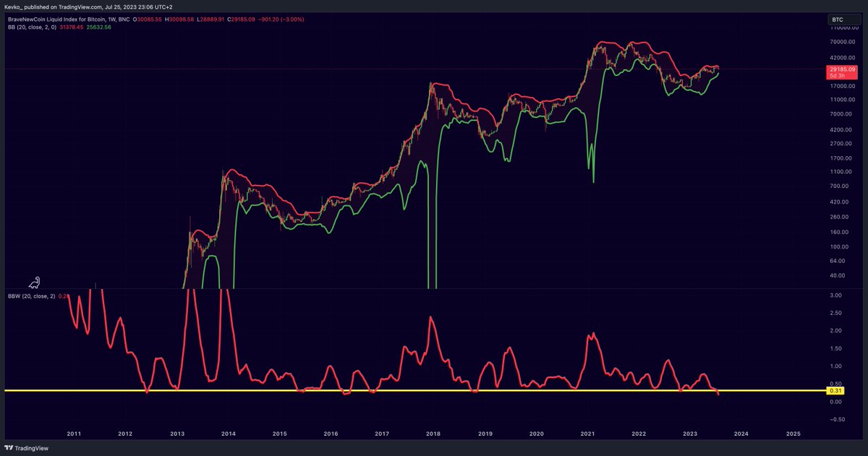
Task: Click the 70000.00 price axis label
Action: click(x=841, y=43)
